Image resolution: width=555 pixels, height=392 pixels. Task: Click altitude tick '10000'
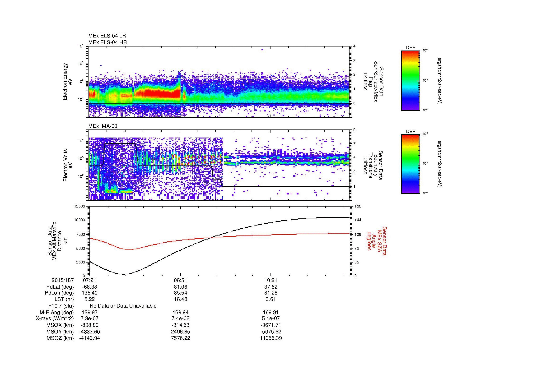80,220
